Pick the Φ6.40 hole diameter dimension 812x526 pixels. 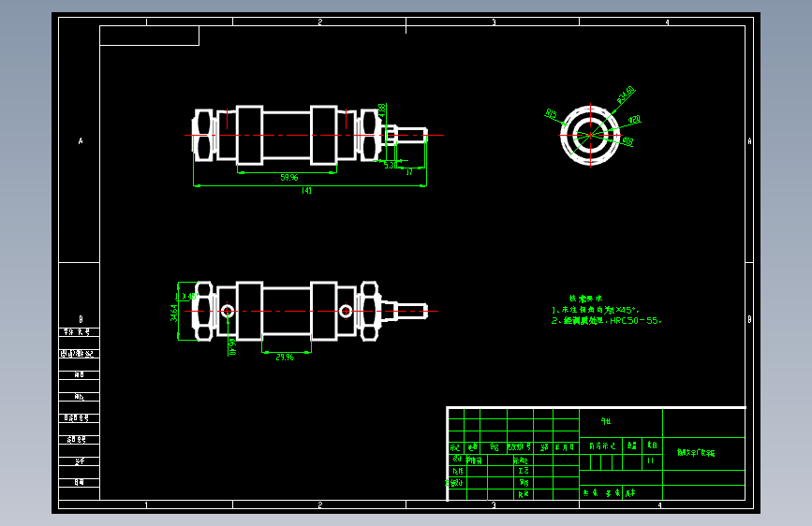[x=232, y=347]
